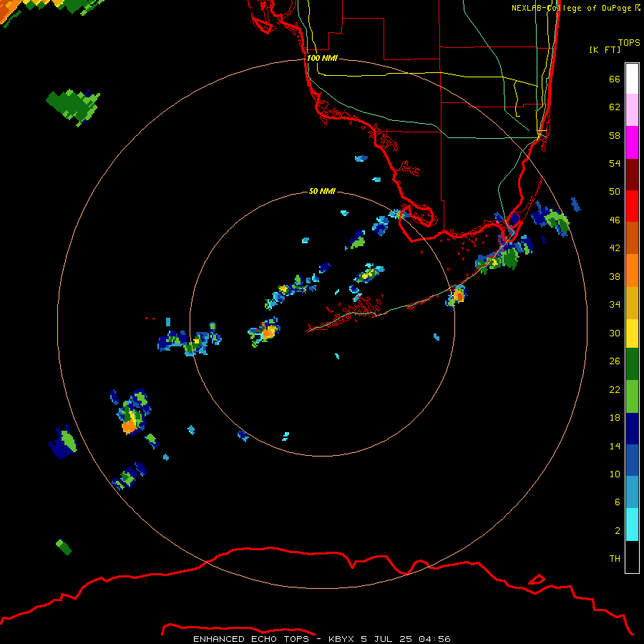Click the black TH segment of the legend
This screenshot has width=644, height=644.
(632, 557)
